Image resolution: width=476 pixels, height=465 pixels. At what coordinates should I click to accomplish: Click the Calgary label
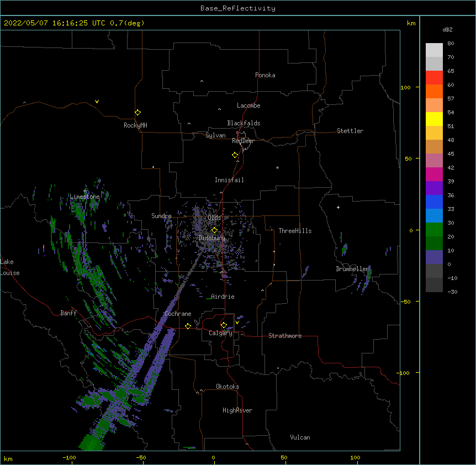(x=220, y=333)
